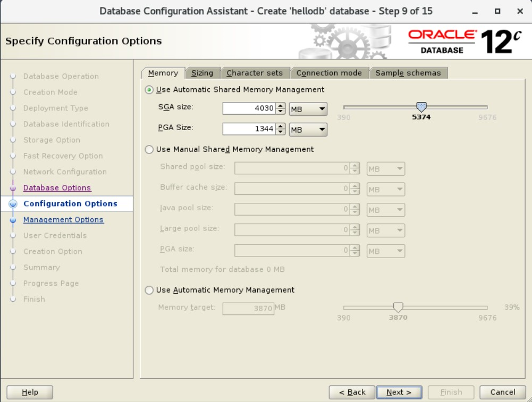Open the Connection mode tab
The width and height of the screenshot is (532, 402).
pyautogui.click(x=329, y=73)
